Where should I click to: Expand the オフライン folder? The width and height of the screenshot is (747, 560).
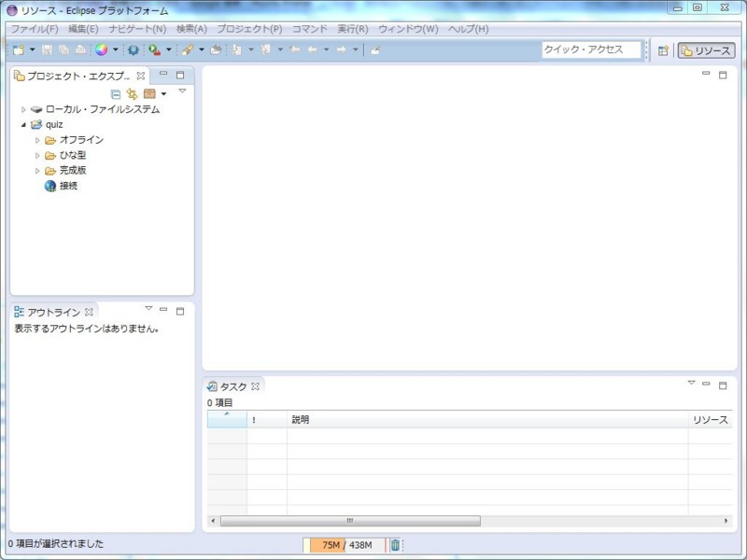pyautogui.click(x=37, y=140)
